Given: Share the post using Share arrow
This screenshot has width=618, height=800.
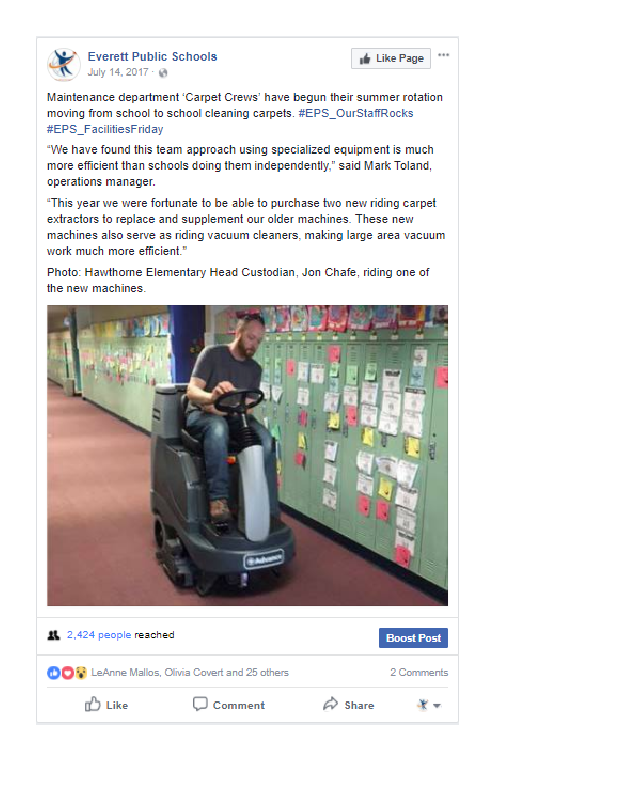Looking at the screenshot, I should (x=349, y=705).
